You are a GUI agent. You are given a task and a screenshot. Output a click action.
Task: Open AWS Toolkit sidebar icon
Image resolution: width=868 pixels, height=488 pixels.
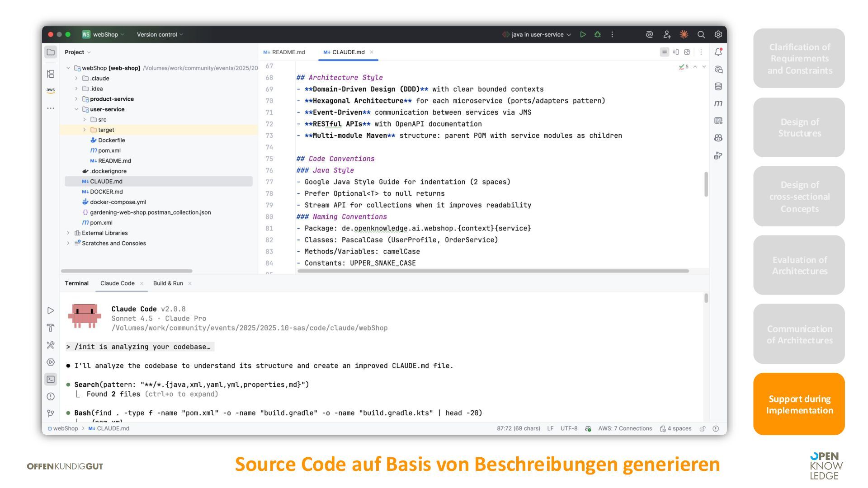point(51,90)
